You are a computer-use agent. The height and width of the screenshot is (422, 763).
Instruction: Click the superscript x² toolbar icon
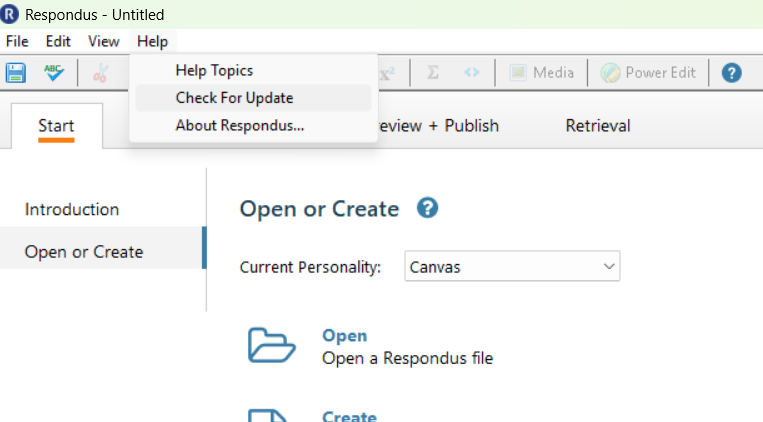[387, 73]
